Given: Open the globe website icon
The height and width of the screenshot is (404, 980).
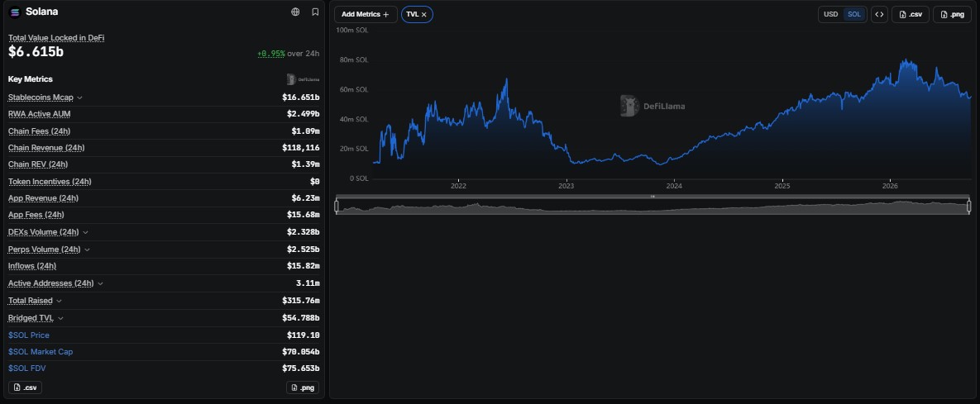Looking at the screenshot, I should [x=295, y=12].
